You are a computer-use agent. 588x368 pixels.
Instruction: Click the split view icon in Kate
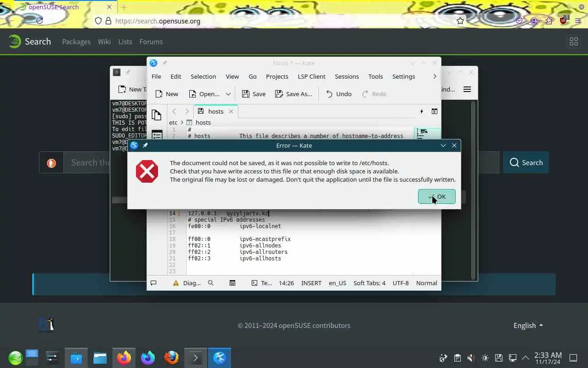tap(434, 111)
